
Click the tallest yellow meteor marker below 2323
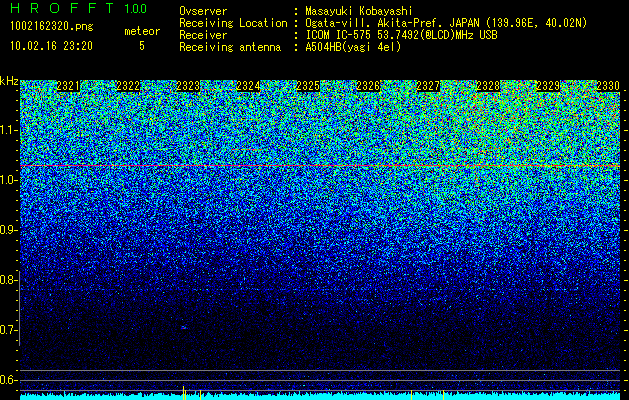click(x=184, y=393)
